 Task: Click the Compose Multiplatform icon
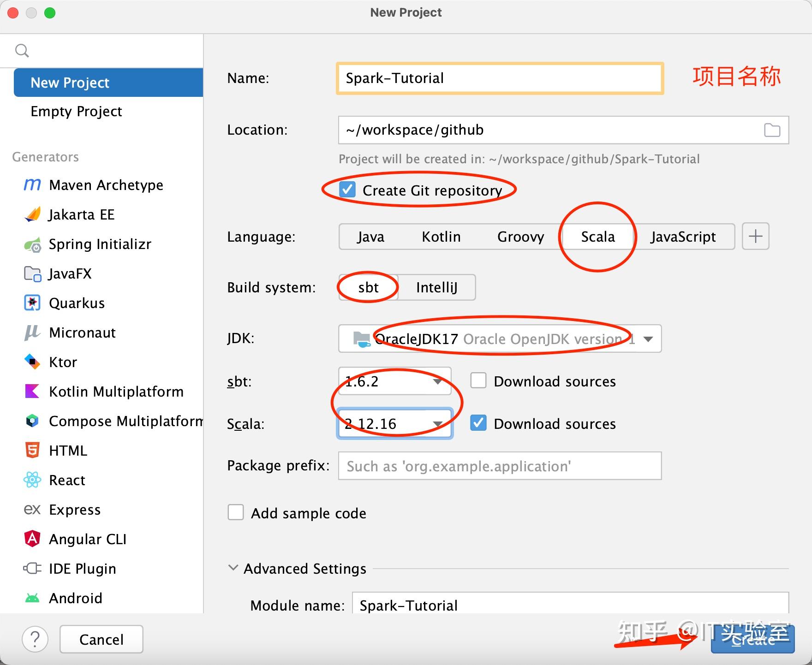32,421
